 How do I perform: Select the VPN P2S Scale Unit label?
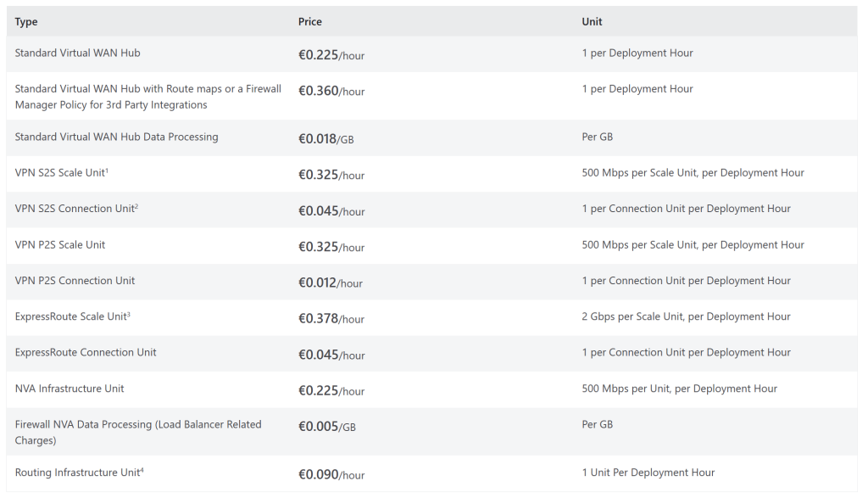60,245
